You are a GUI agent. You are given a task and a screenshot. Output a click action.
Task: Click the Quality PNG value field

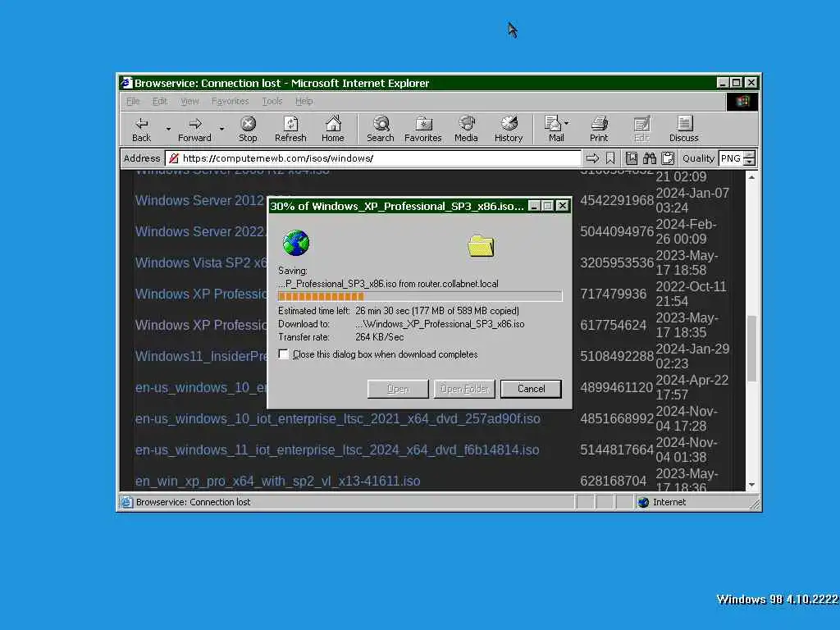pyautogui.click(x=731, y=158)
